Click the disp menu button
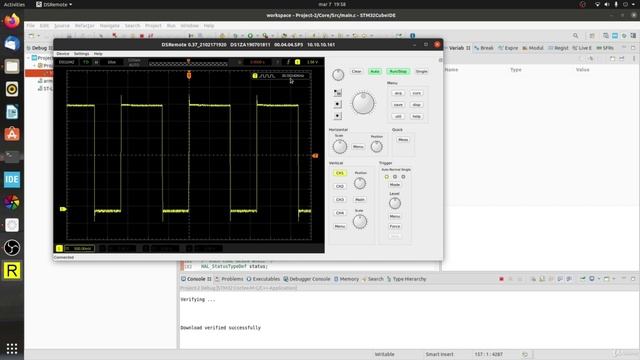The width and height of the screenshot is (640, 360). (416, 105)
